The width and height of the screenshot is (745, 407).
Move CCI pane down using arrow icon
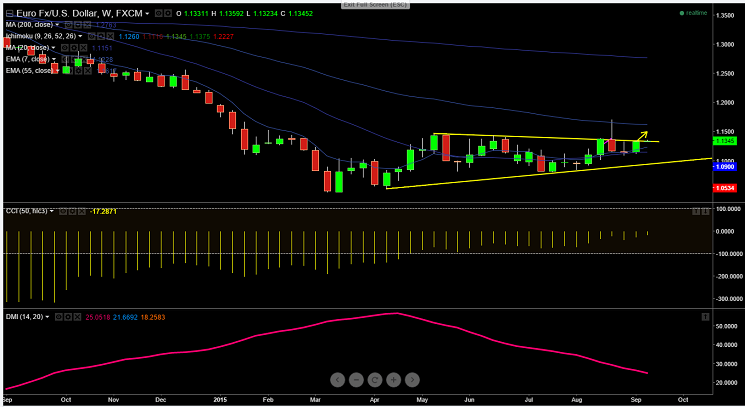pyautogui.click(x=706, y=211)
